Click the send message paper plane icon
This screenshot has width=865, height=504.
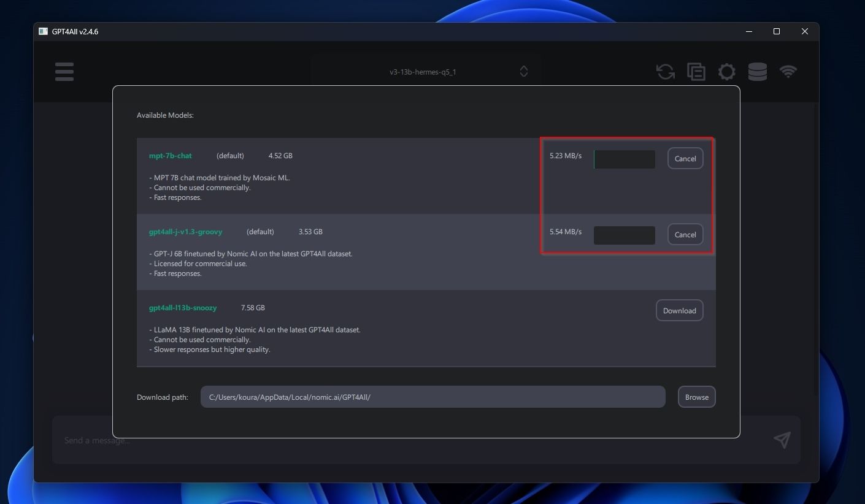coord(782,440)
